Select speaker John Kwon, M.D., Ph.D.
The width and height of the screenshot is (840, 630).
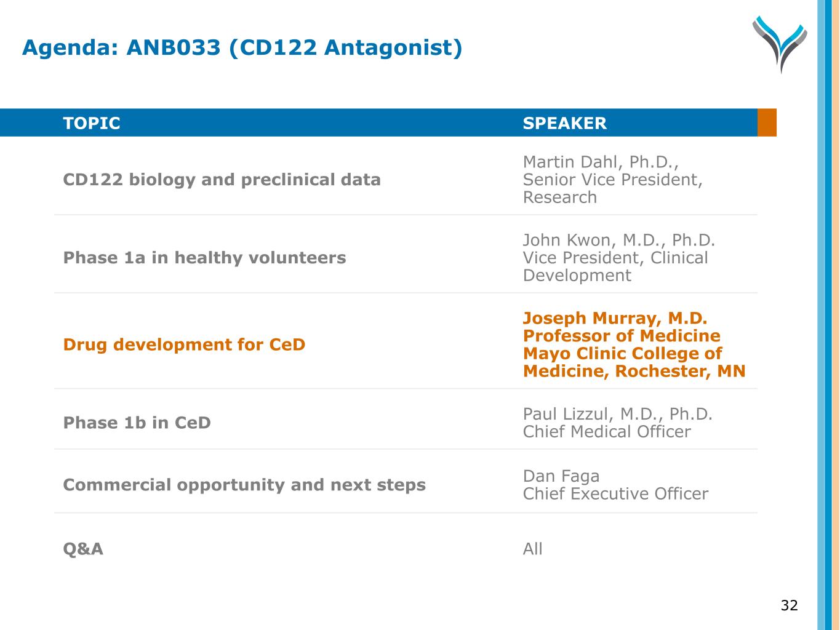click(618, 240)
